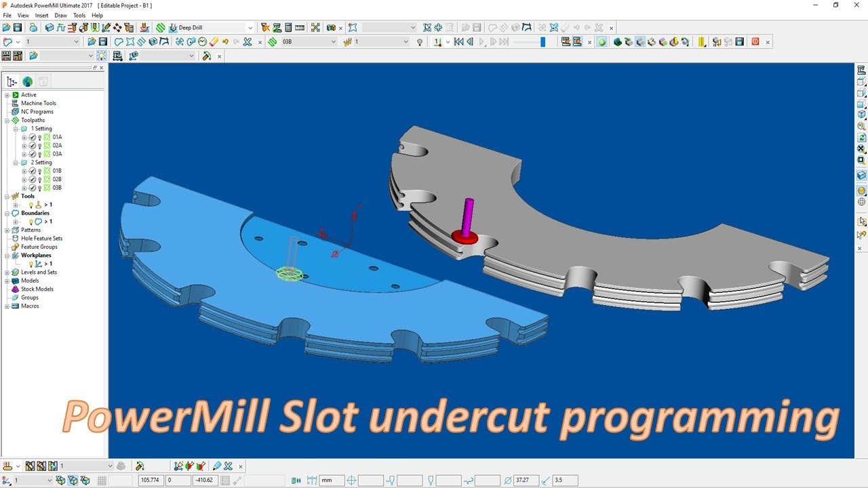Open the File menu
The width and height of the screenshot is (868, 488).
pyautogui.click(x=7, y=15)
